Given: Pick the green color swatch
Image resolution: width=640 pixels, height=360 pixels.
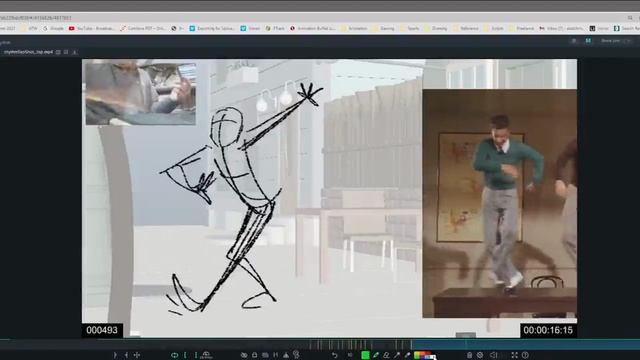Looking at the screenshot, I should pyautogui.click(x=365, y=355).
